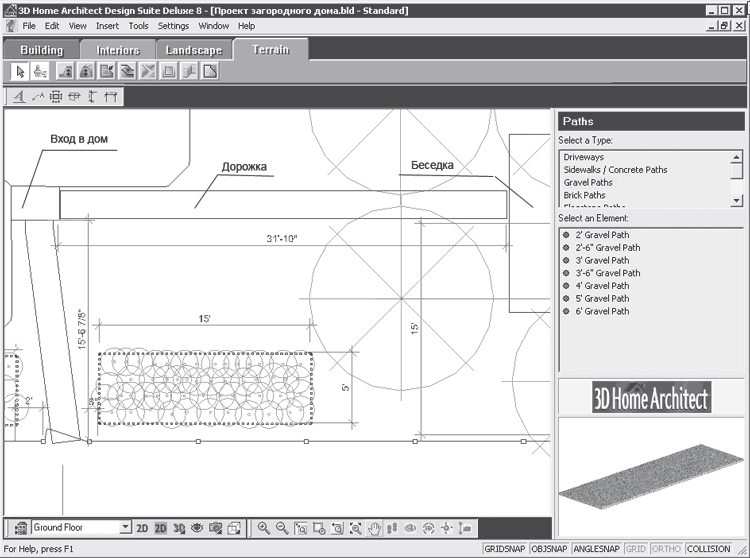This screenshot has height=558, width=750.
Task: Toggle COLLISION in status bar
Action: click(x=709, y=549)
